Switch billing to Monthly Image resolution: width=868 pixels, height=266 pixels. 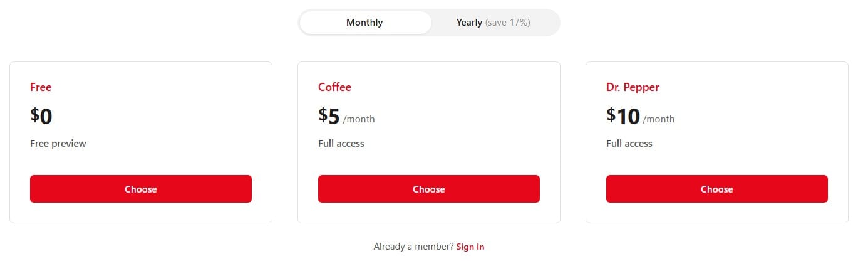click(x=364, y=23)
